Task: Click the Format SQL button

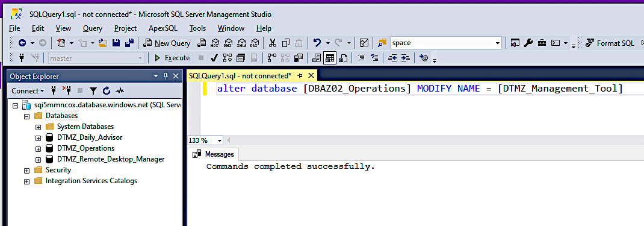Action: click(610, 43)
